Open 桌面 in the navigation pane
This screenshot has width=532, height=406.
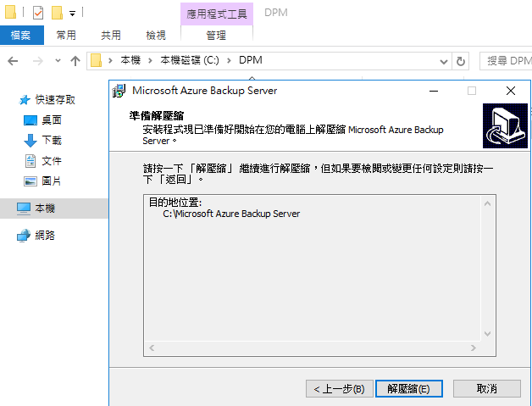[x=52, y=120]
